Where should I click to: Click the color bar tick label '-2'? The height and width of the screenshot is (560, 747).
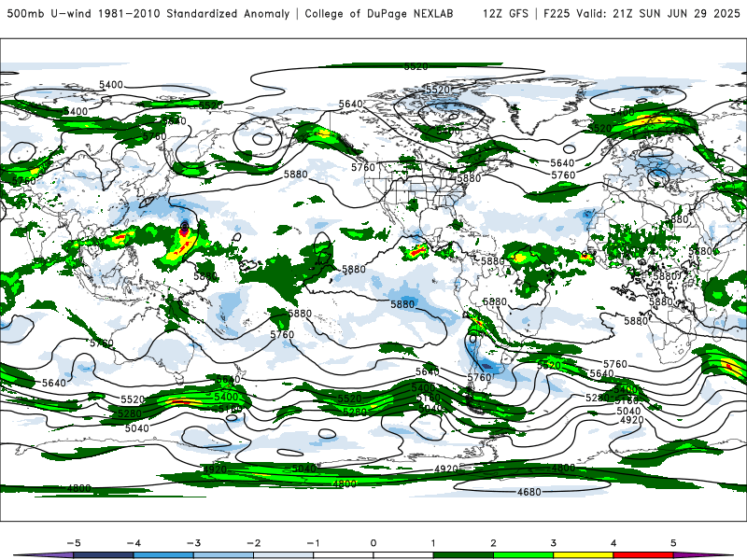(253, 543)
